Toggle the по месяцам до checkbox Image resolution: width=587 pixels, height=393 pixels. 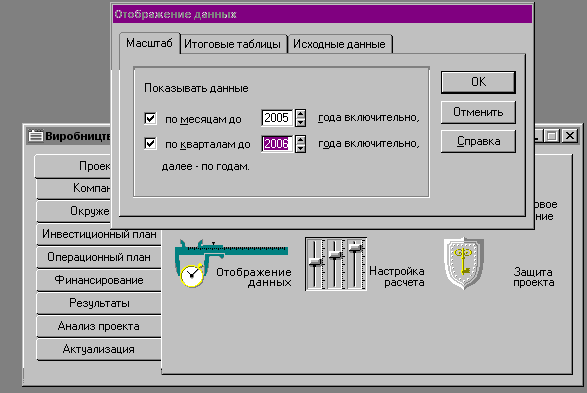pyautogui.click(x=150, y=119)
